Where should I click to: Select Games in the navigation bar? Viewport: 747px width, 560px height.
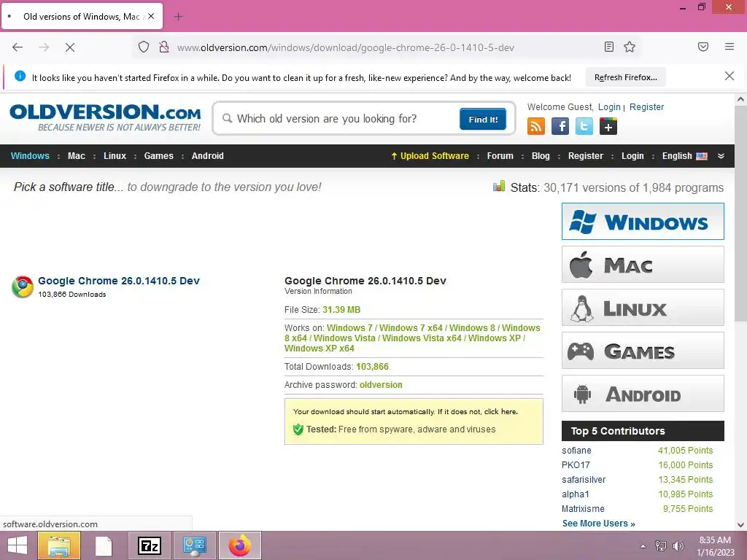(x=158, y=156)
